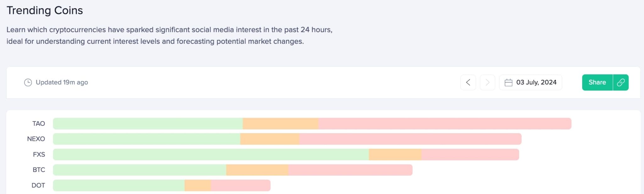Image resolution: width=644 pixels, height=194 pixels.
Task: Select the TAO coin label
Action: tap(39, 124)
